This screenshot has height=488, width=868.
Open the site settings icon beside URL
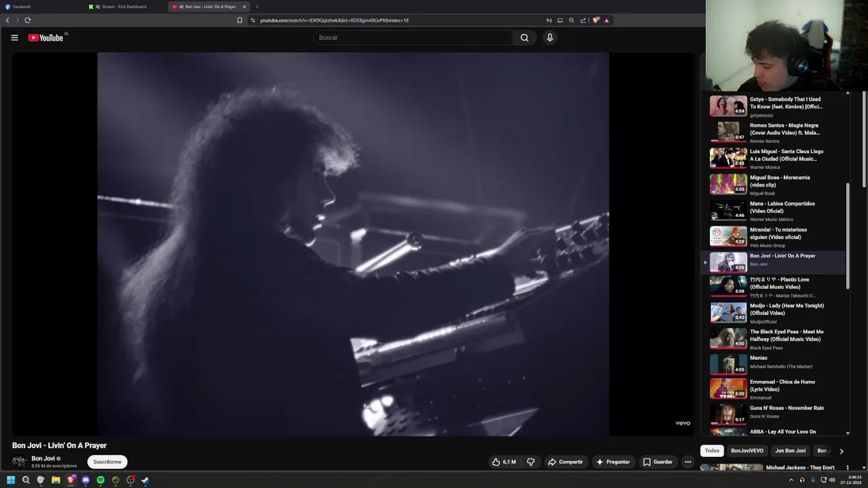(252, 20)
